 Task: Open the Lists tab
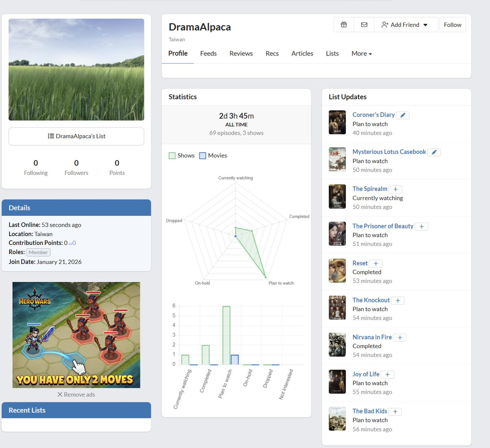click(332, 54)
